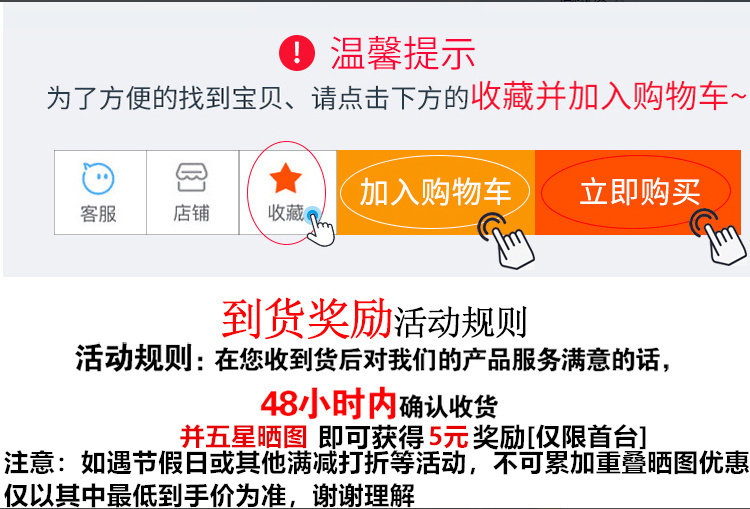Click the red 到货奖励 heading
This screenshot has height=509, width=750.
[x=307, y=320]
